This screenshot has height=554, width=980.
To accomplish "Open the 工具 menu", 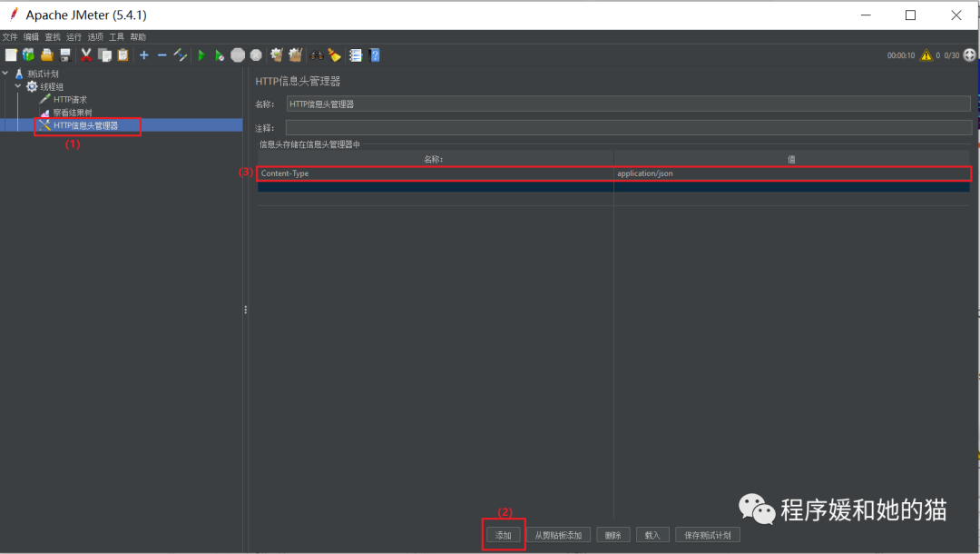I will [117, 37].
